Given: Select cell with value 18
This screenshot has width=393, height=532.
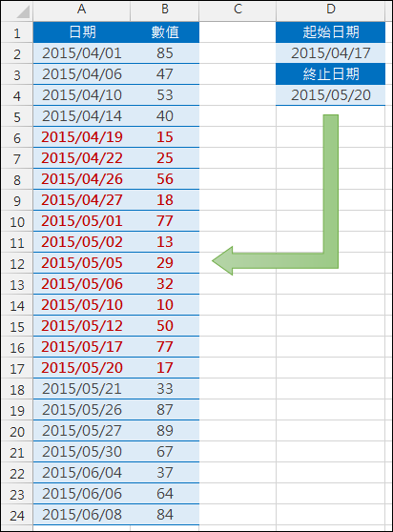Looking at the screenshot, I should pos(165,200).
